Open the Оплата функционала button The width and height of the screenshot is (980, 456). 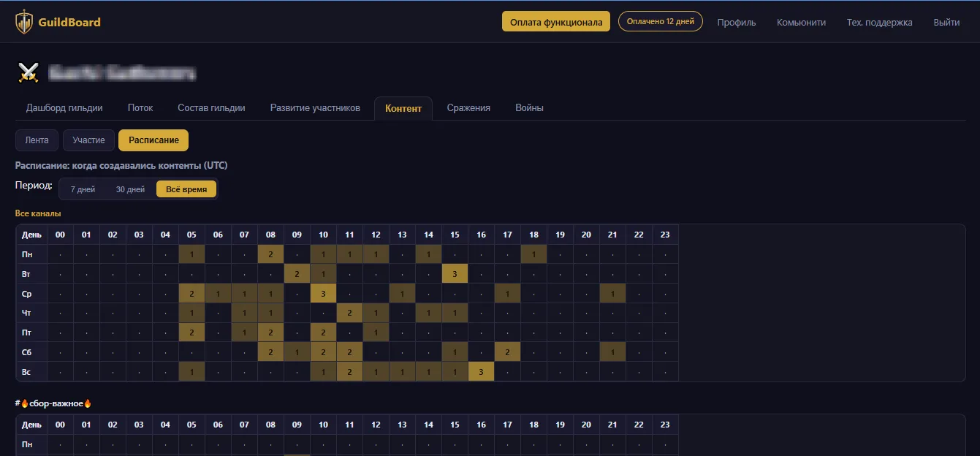556,22
